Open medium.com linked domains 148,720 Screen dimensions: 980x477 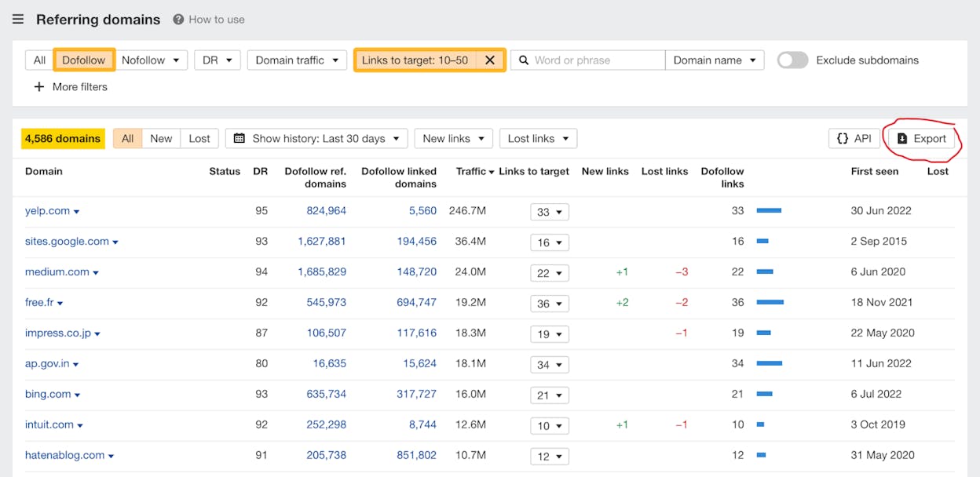click(x=417, y=272)
